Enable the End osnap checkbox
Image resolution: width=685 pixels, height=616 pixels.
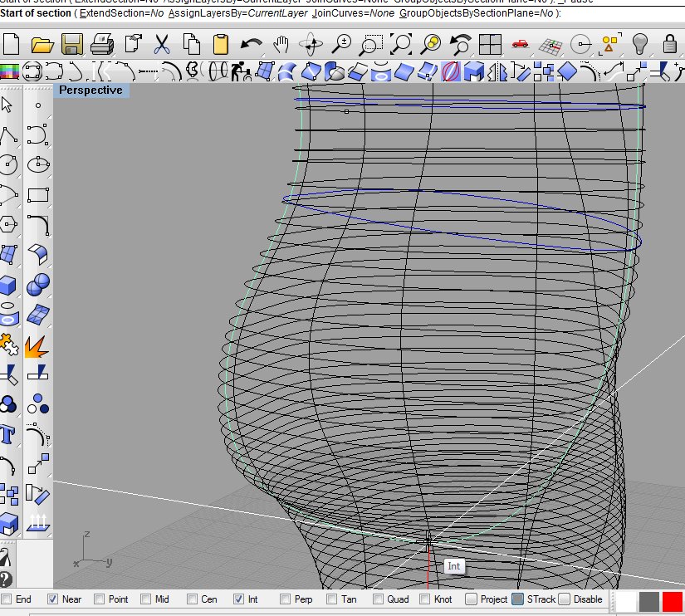[7, 599]
